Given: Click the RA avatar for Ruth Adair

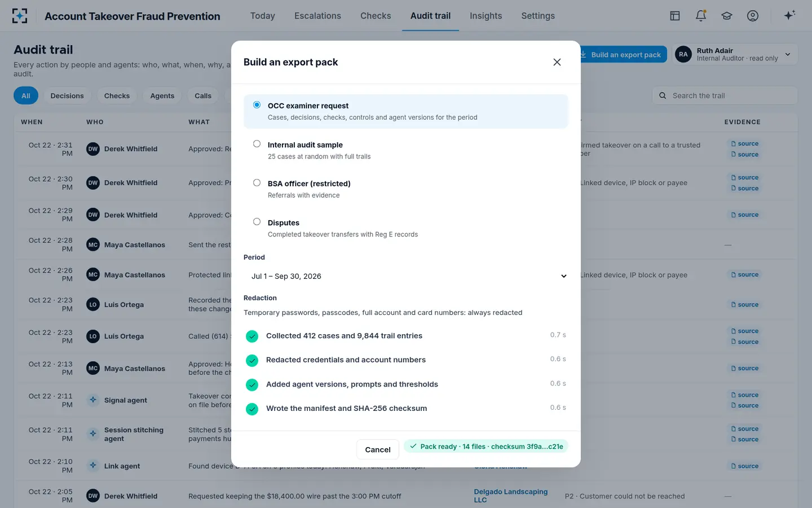Looking at the screenshot, I should pyautogui.click(x=683, y=54).
